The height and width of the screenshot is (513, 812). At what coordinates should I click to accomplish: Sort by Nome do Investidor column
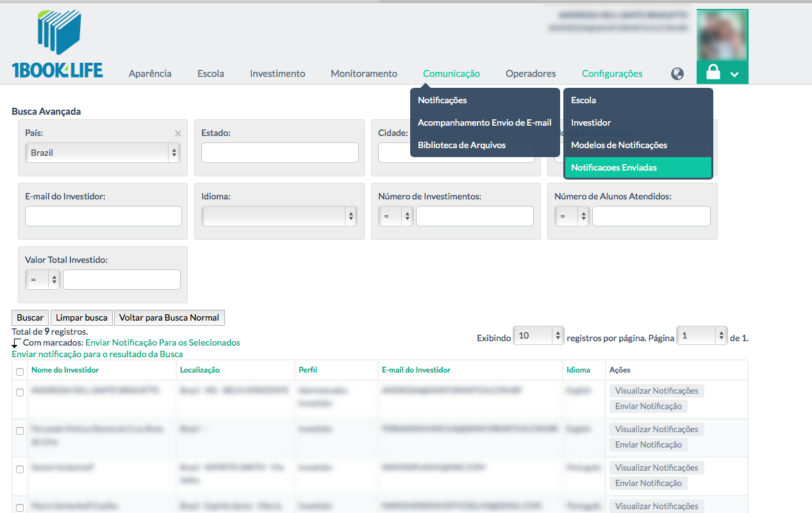coord(65,370)
